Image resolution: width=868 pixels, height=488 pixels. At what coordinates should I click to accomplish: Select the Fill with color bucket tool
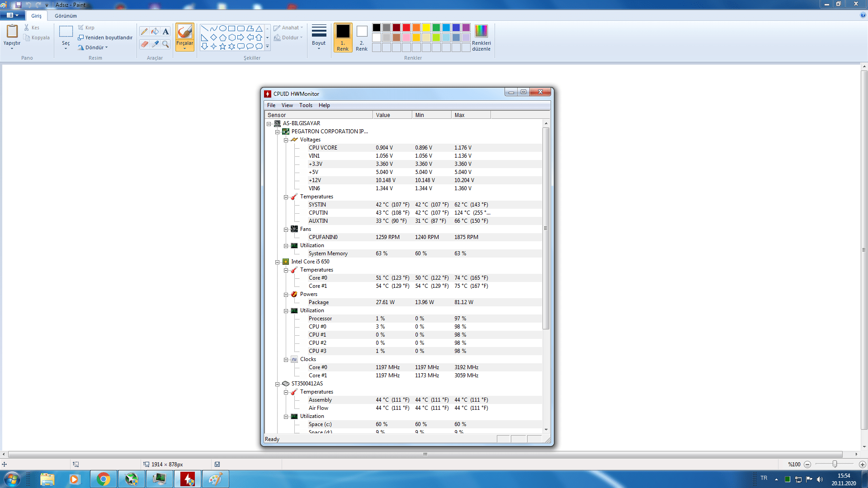click(x=155, y=31)
